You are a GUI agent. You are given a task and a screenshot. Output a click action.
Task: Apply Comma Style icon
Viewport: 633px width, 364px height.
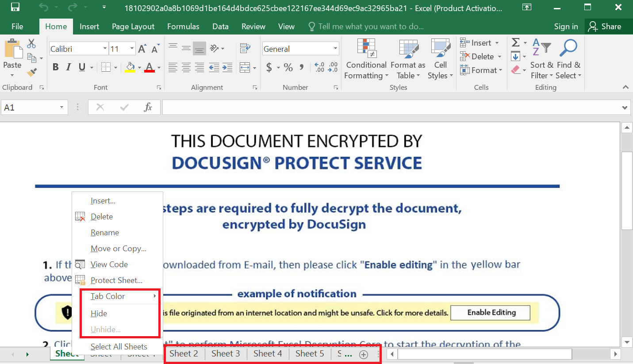click(x=302, y=68)
